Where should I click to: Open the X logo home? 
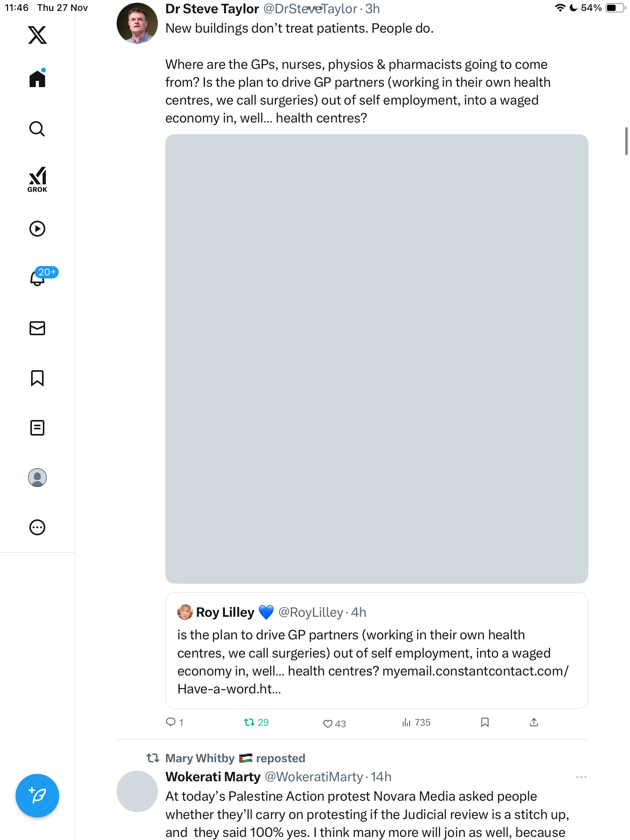tap(37, 35)
